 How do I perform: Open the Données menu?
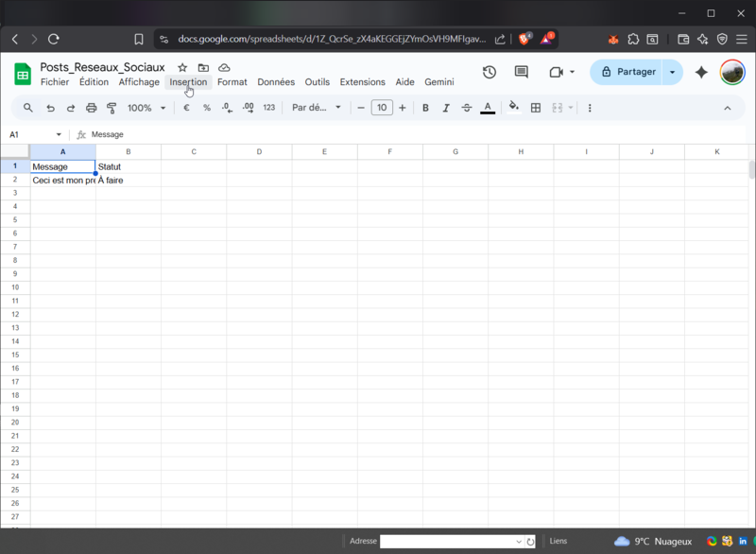click(x=275, y=82)
